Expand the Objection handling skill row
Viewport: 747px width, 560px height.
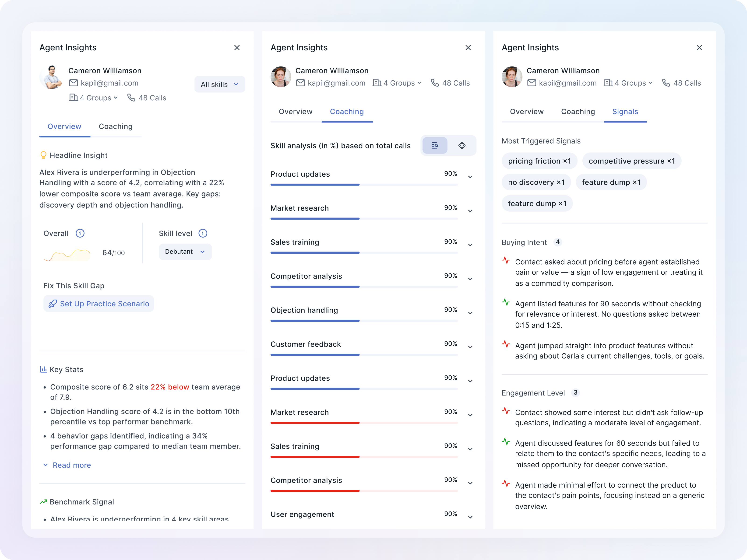pos(470,313)
